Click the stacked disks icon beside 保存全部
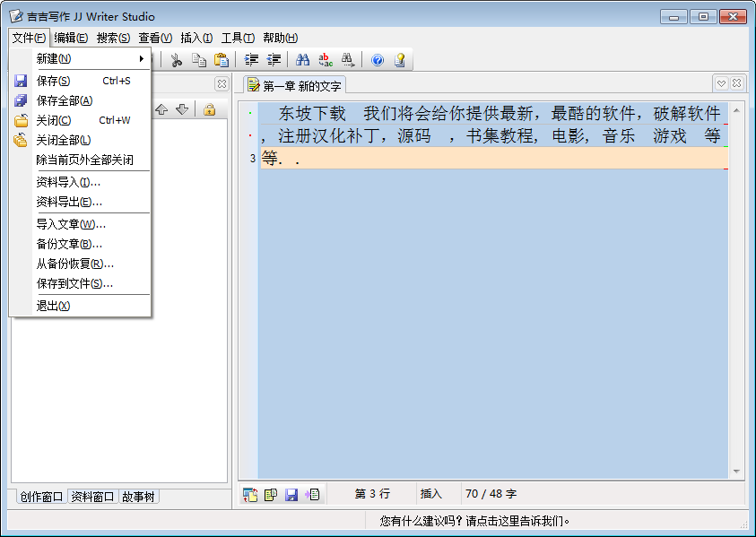 (x=21, y=100)
